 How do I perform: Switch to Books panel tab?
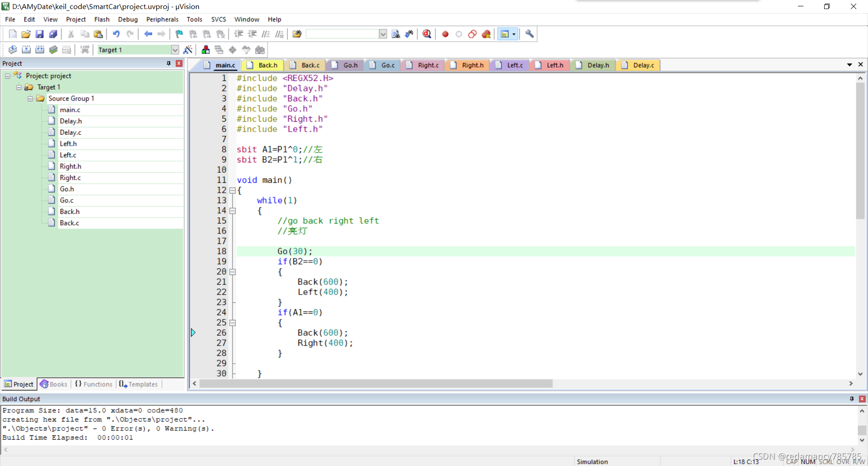tap(54, 384)
